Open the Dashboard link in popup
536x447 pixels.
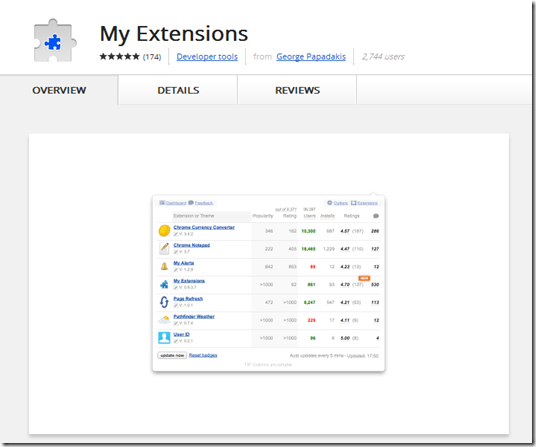point(176,203)
